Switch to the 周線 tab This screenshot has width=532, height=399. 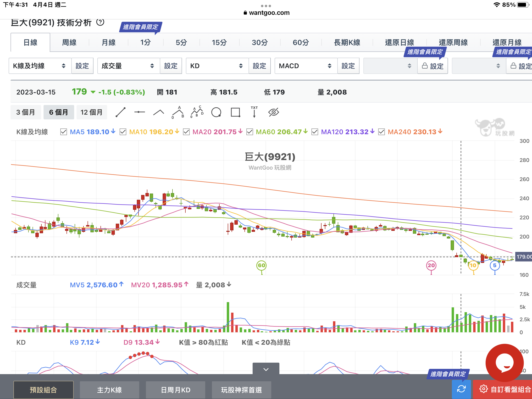coord(69,43)
